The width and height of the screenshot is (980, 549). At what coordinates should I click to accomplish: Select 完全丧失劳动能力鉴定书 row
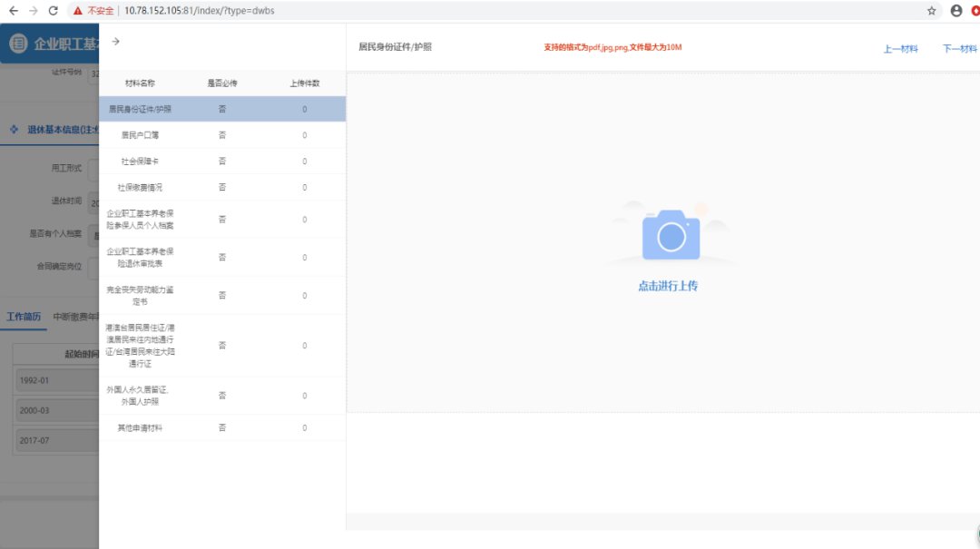tap(222, 296)
